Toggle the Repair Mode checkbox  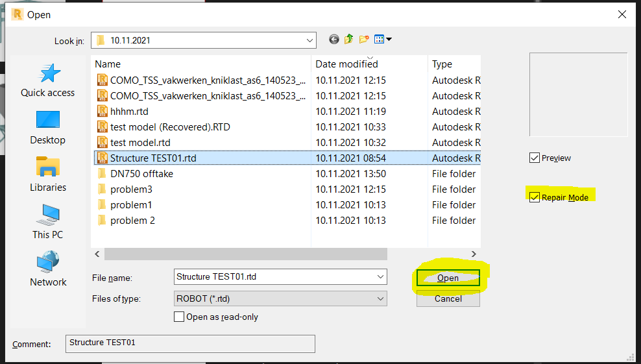coord(535,197)
